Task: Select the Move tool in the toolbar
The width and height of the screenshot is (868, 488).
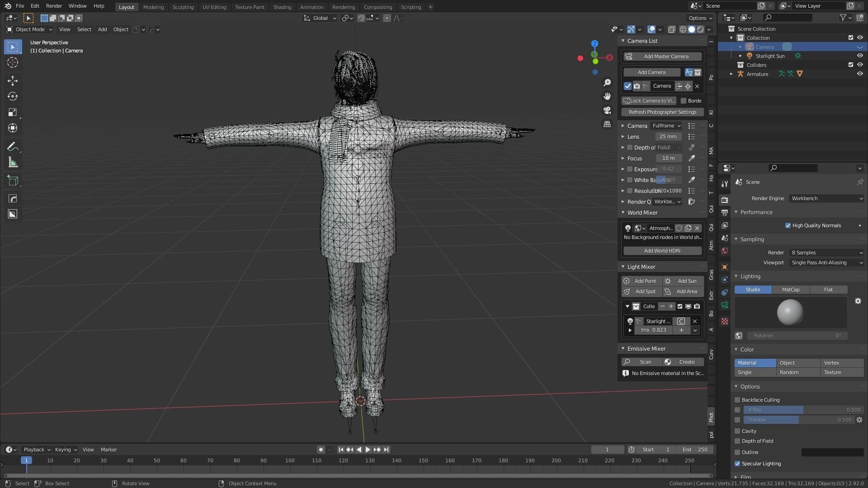Action: (x=13, y=81)
